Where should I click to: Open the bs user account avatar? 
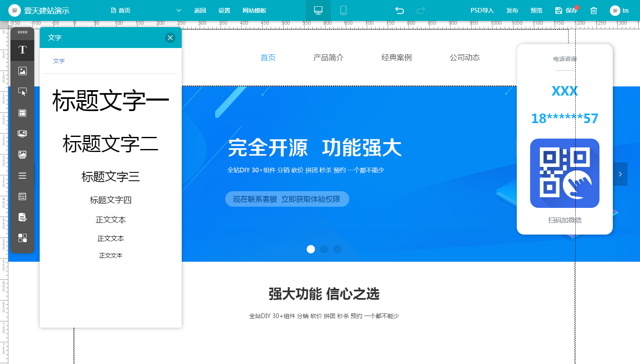point(615,10)
